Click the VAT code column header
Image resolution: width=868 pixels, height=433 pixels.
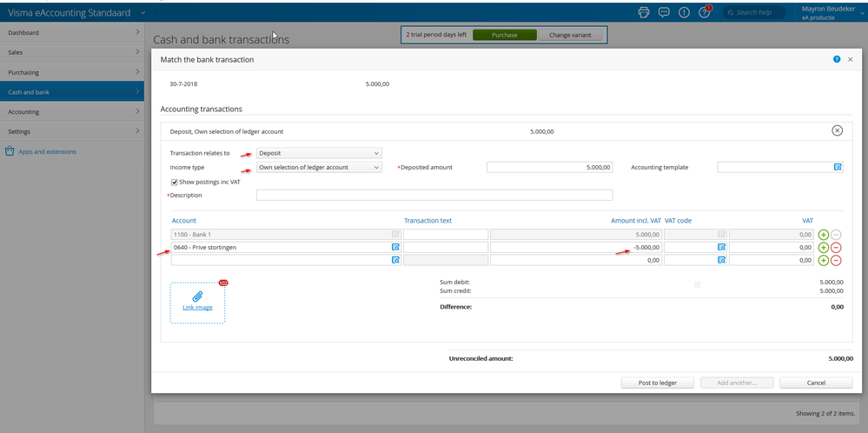678,220
